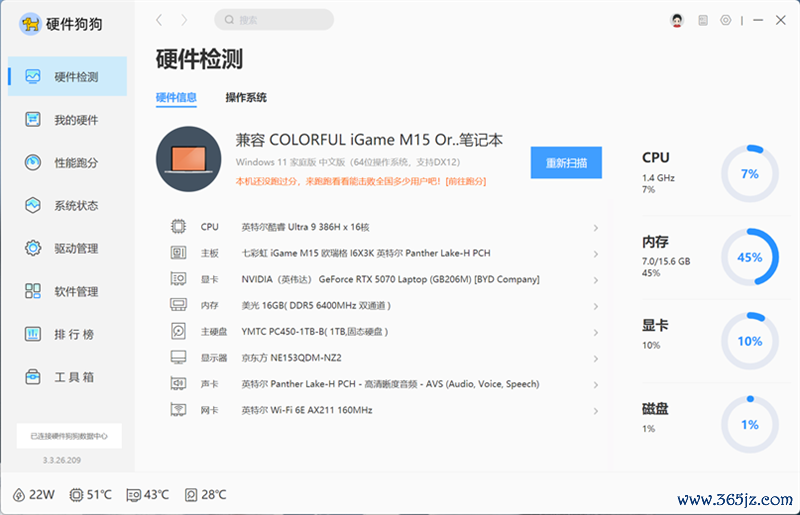Expand the 主板 iGame M15 row chevron
Screen dimensions: 800x515
click(x=595, y=254)
